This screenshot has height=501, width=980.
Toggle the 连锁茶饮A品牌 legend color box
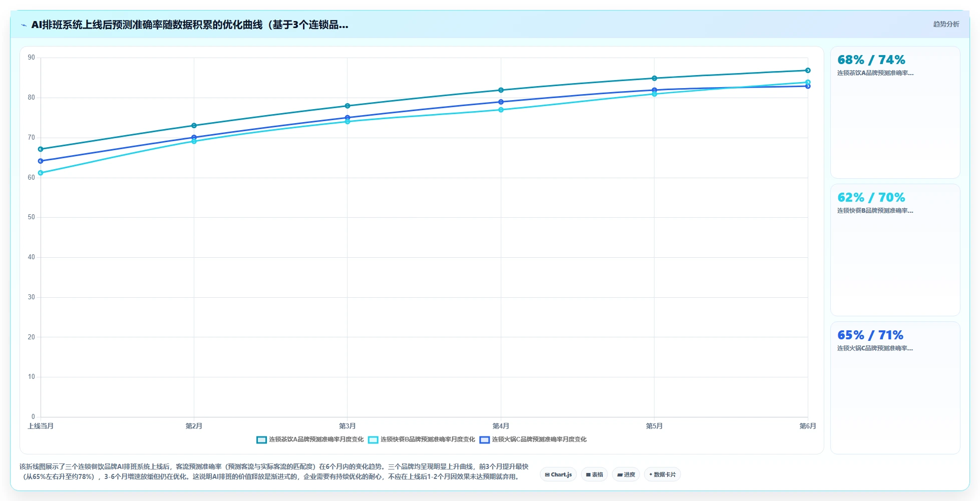click(261, 440)
